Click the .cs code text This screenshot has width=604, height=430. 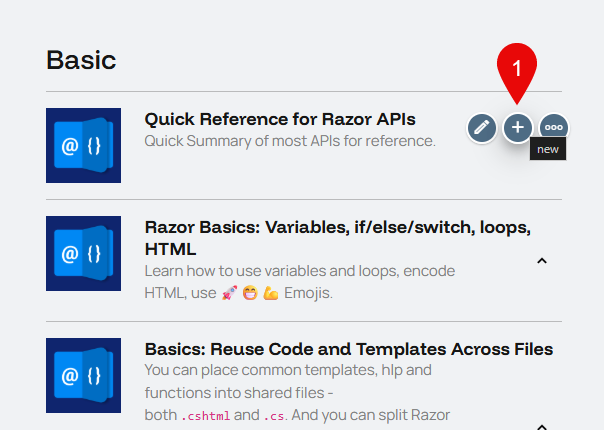(x=274, y=415)
